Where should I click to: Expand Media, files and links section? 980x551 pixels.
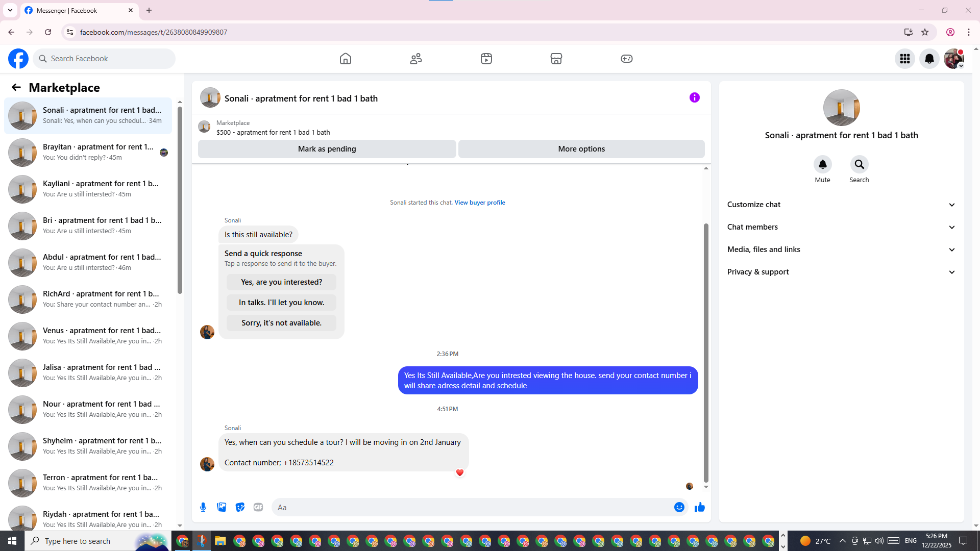(x=841, y=249)
